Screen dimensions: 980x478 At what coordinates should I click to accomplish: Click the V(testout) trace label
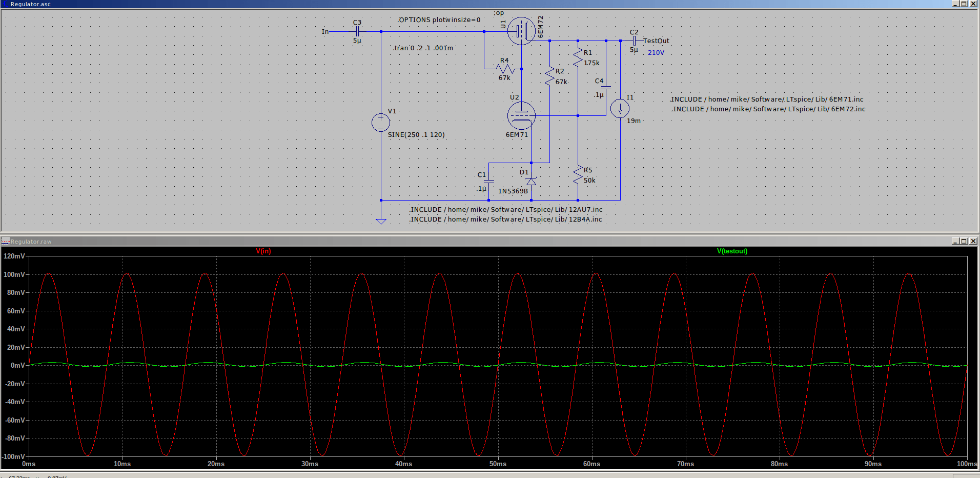[x=732, y=251]
